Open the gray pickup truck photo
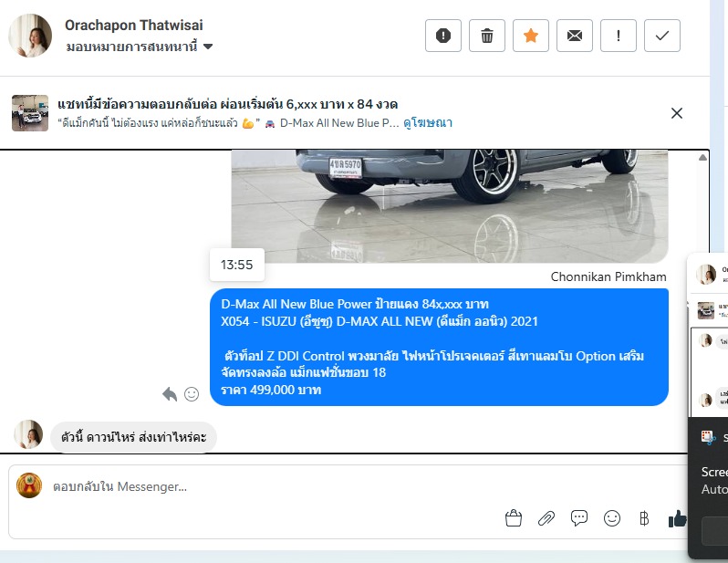This screenshot has width=728, height=563. (450, 206)
